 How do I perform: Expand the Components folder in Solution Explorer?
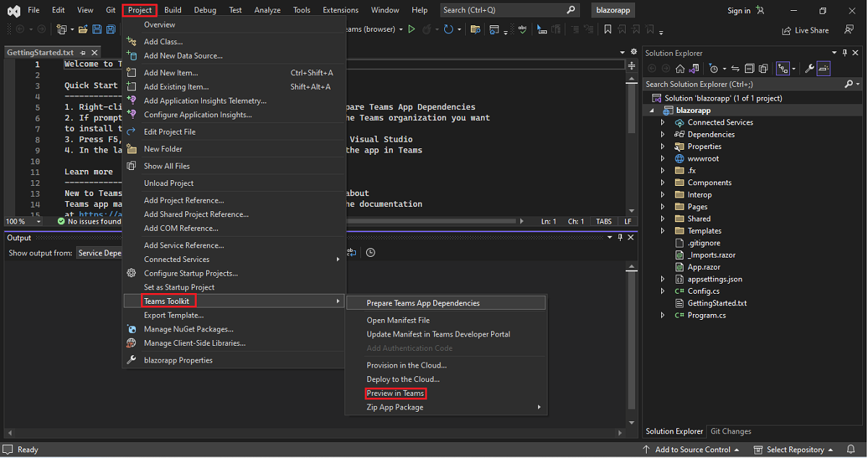tap(663, 183)
